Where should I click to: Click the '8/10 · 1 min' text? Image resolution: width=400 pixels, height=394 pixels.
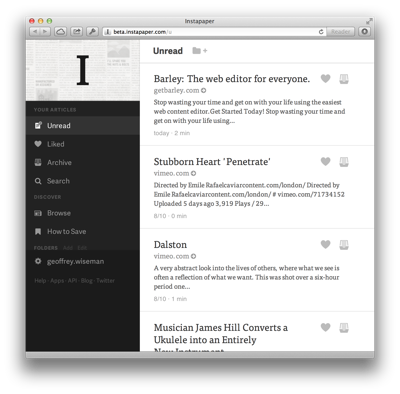[x=170, y=299]
